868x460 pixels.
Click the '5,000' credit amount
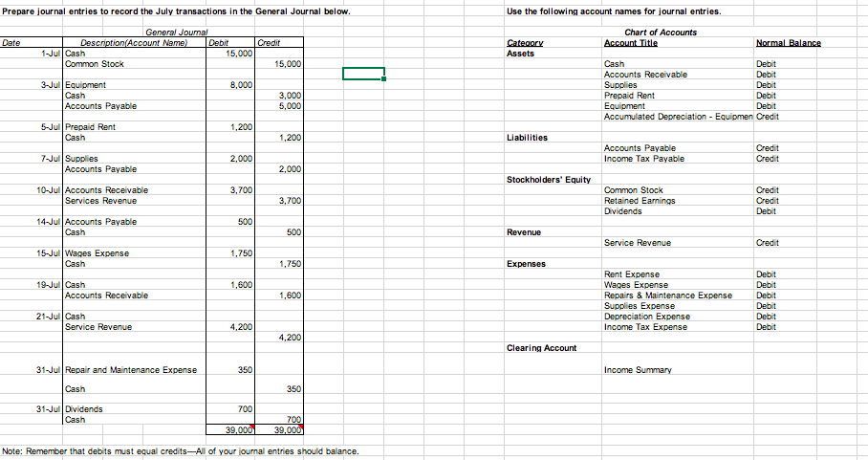point(290,106)
